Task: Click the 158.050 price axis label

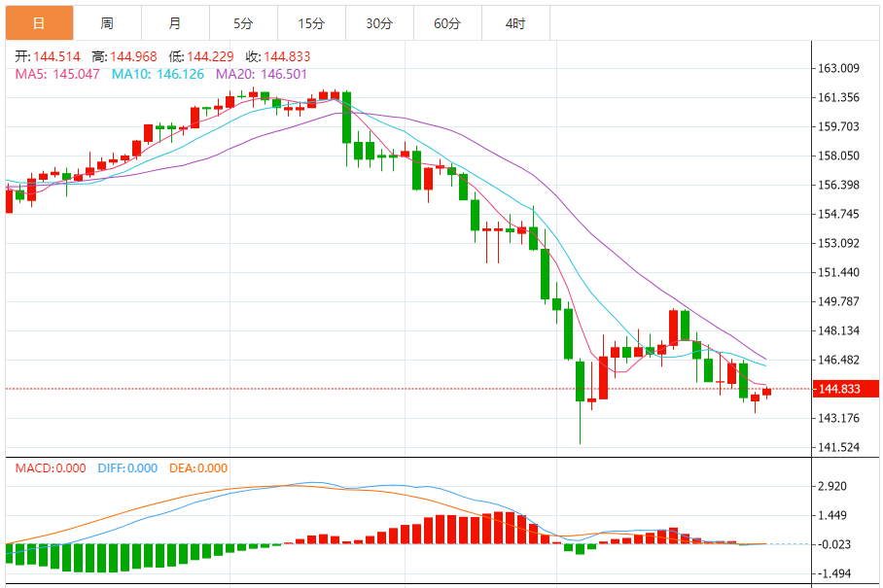Action: tap(838, 156)
